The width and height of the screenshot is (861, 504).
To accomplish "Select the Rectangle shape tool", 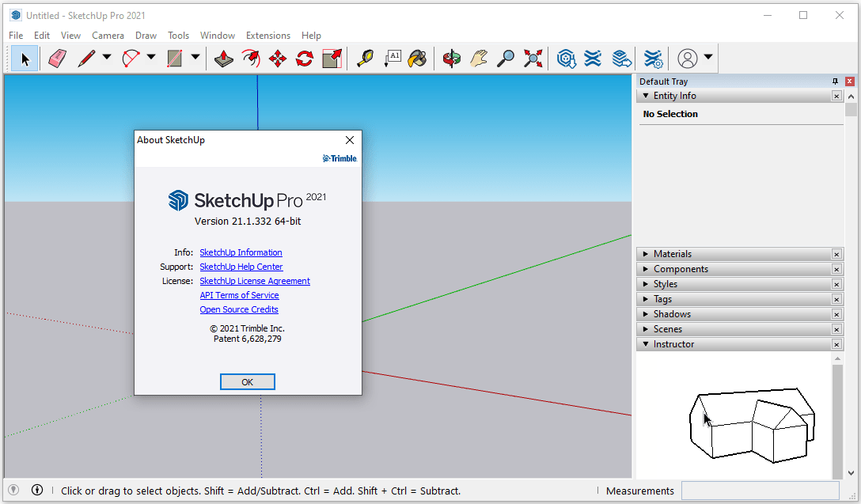I will (x=175, y=59).
